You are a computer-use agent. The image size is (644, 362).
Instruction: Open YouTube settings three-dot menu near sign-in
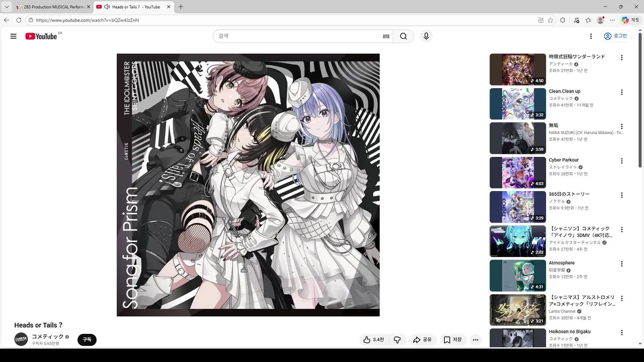click(591, 36)
